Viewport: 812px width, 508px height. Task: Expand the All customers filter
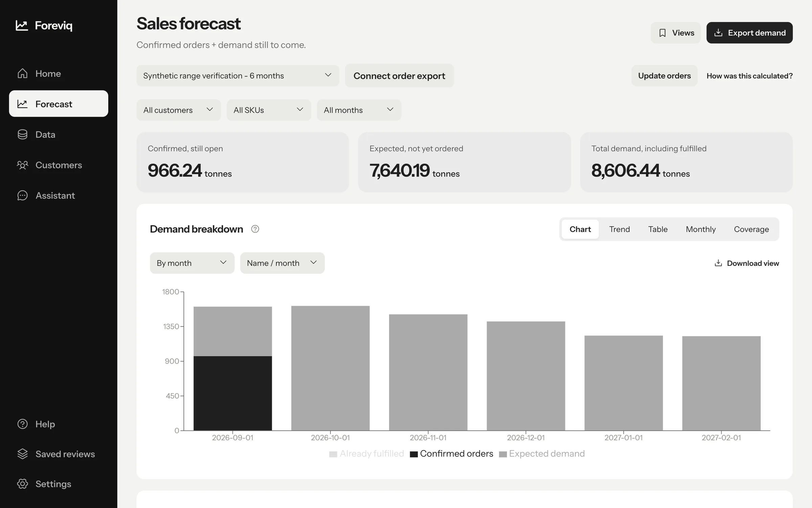(x=179, y=110)
